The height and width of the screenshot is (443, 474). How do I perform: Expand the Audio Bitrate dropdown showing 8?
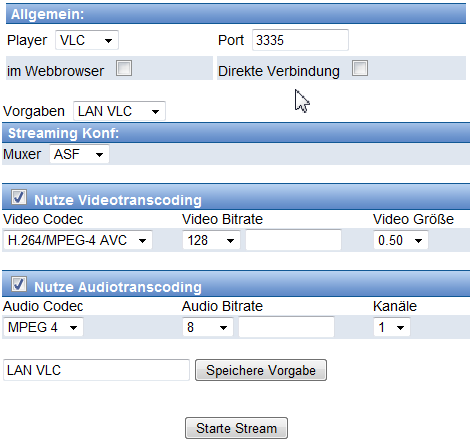[208, 327]
